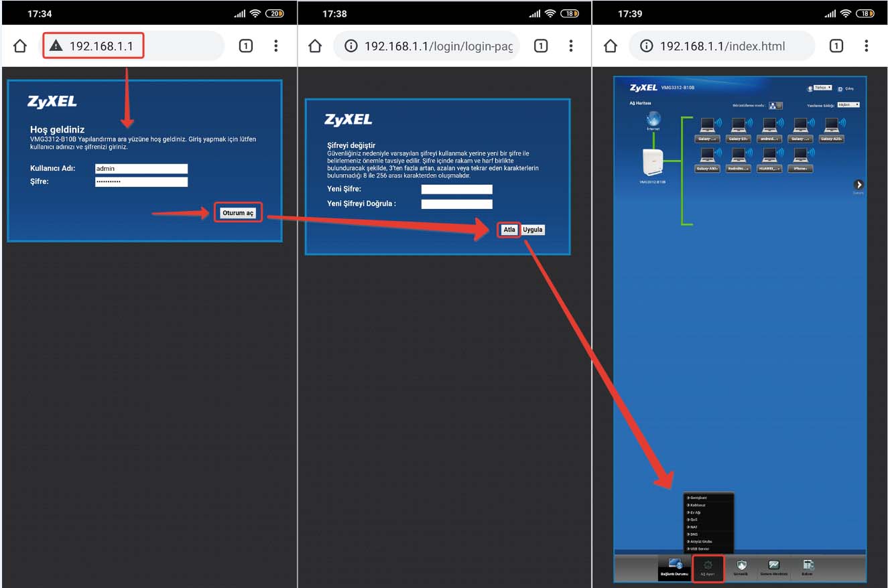Click the Oturum aç login button
This screenshot has width=888, height=588.
click(238, 213)
